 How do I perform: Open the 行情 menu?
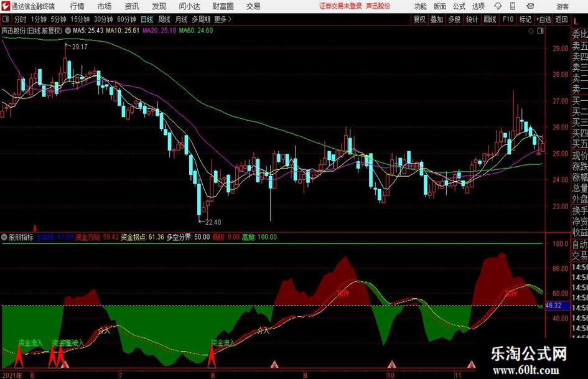[77, 6]
